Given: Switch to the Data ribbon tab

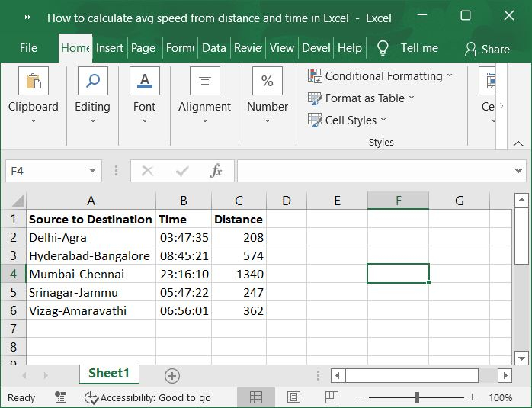Looking at the screenshot, I should [213, 48].
